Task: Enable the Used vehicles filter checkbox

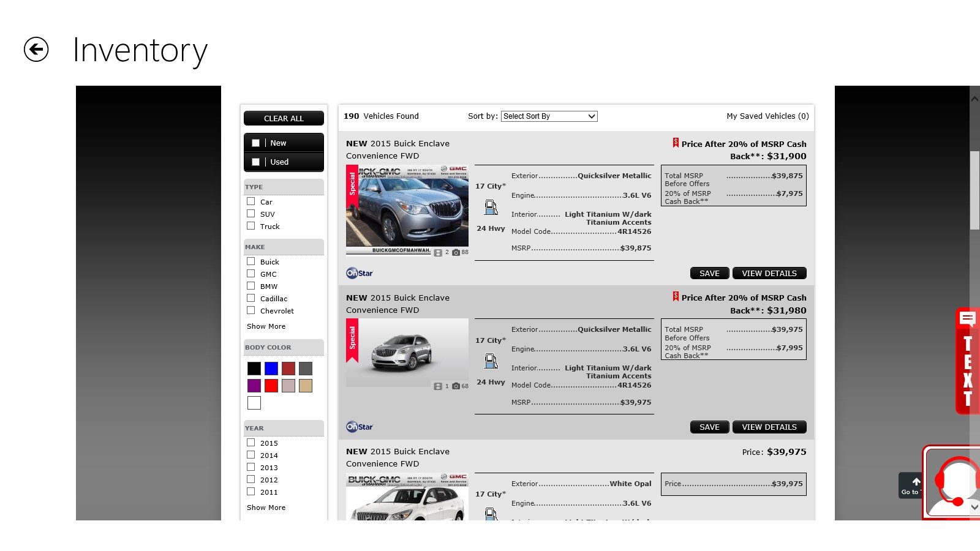Action: [256, 162]
